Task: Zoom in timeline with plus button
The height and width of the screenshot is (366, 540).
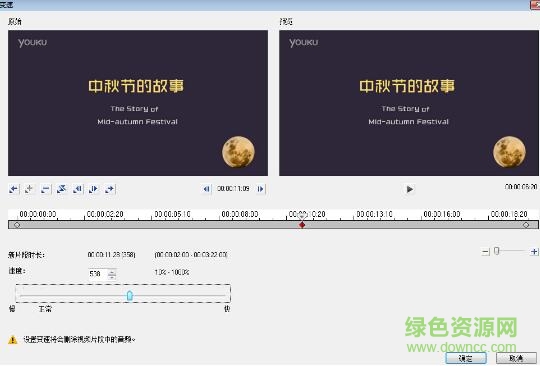Action: [x=534, y=252]
